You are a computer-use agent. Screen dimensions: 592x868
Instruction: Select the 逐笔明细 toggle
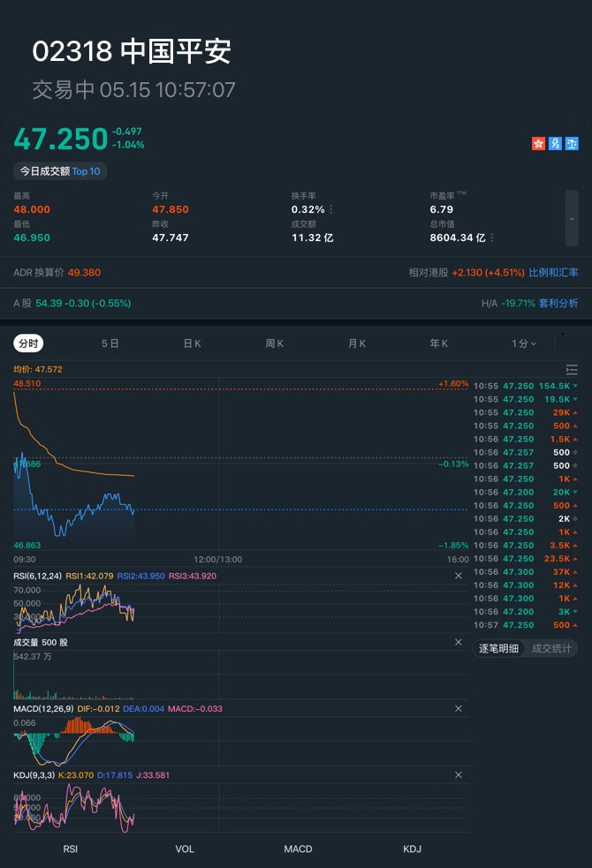click(498, 648)
